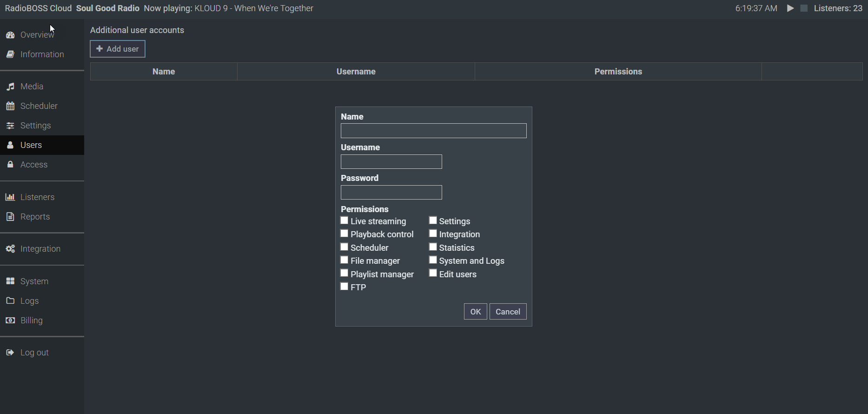868x414 pixels.
Task: Tick the Scheduler permission checkbox
Action: click(x=344, y=247)
